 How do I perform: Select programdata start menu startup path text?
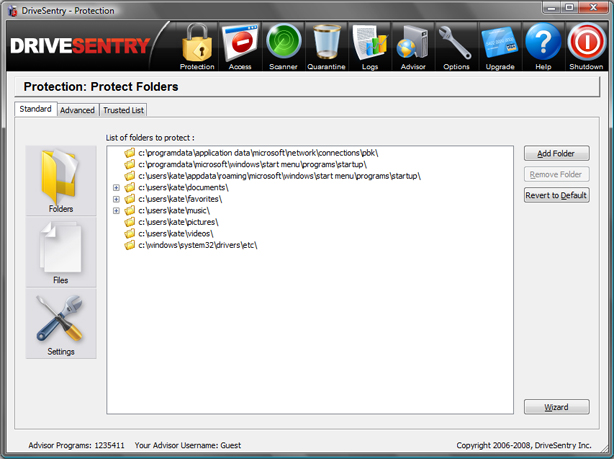(x=253, y=164)
